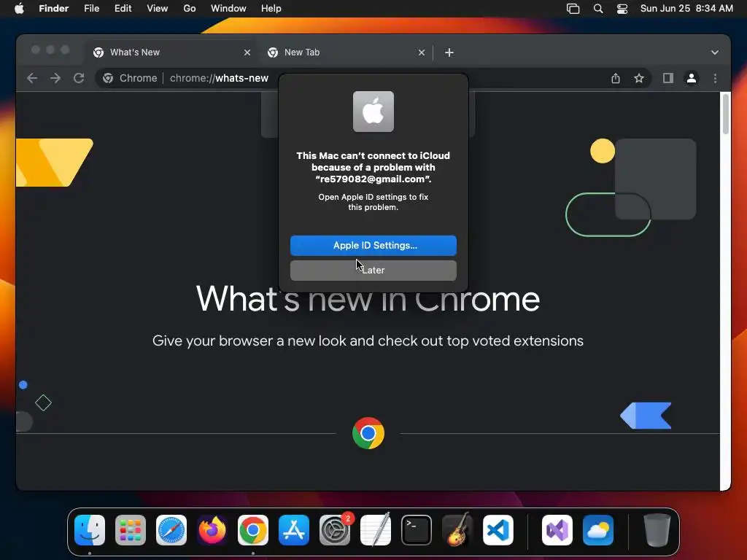747x560 pixels.
Task: Click the Chrome page vertical scrollbar
Action: (x=726, y=114)
